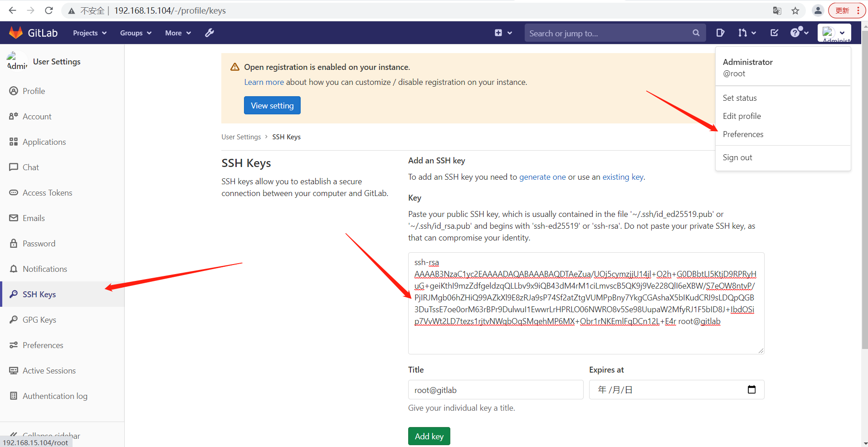This screenshot has width=868, height=447.
Task: Click the browser update button
Action: coord(847,10)
